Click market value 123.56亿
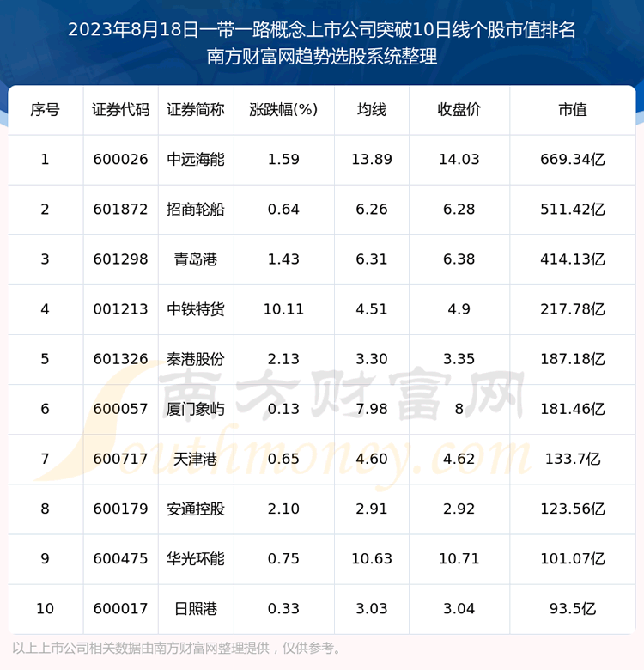Image resolution: width=644 pixels, height=670 pixels. tap(573, 509)
